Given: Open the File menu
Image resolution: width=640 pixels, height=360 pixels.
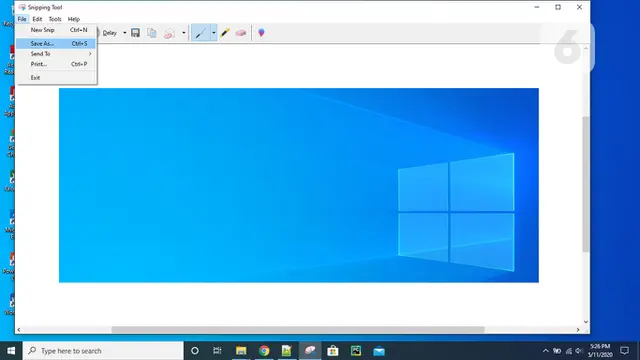Looking at the screenshot, I should (22, 19).
